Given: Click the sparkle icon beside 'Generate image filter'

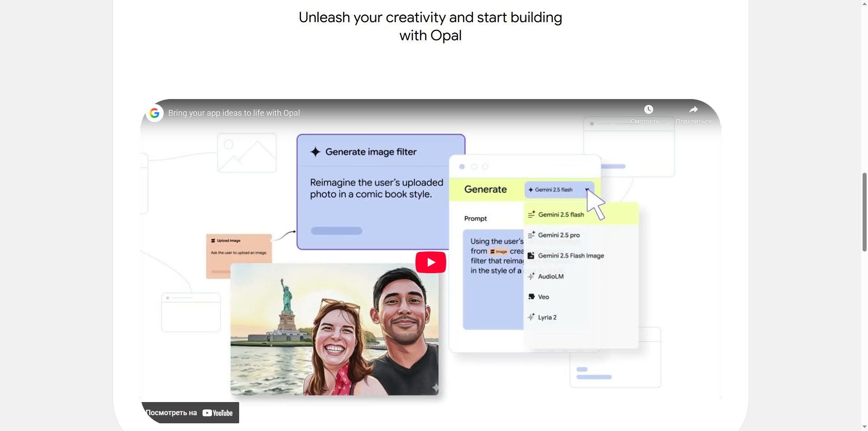Looking at the screenshot, I should pos(315,152).
